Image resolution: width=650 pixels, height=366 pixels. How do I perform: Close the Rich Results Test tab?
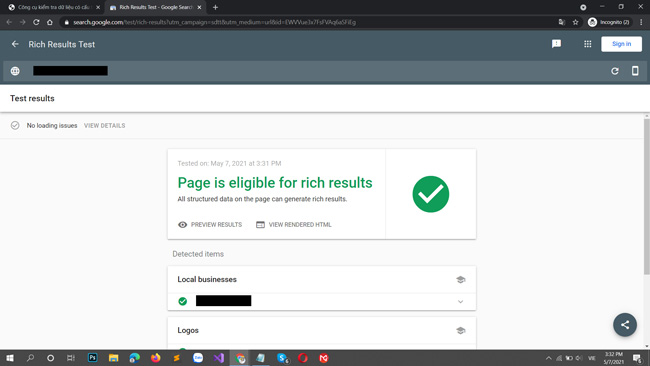click(x=199, y=7)
